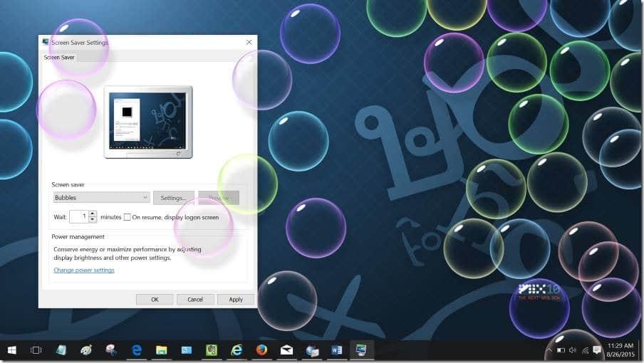Open the Action Center notifications icon
This screenshot has height=363, width=644.
pyautogui.click(x=597, y=350)
